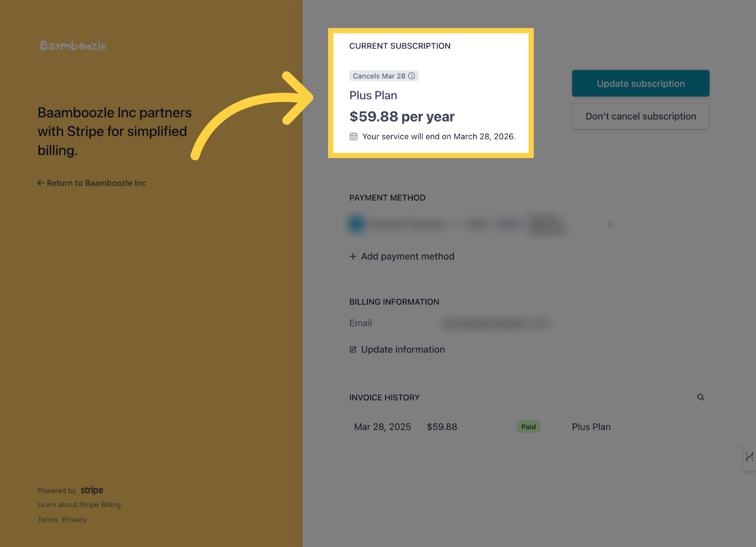The image size is (756, 547).
Task: Click the Stripe logo in the footer
Action: pyautogui.click(x=92, y=490)
